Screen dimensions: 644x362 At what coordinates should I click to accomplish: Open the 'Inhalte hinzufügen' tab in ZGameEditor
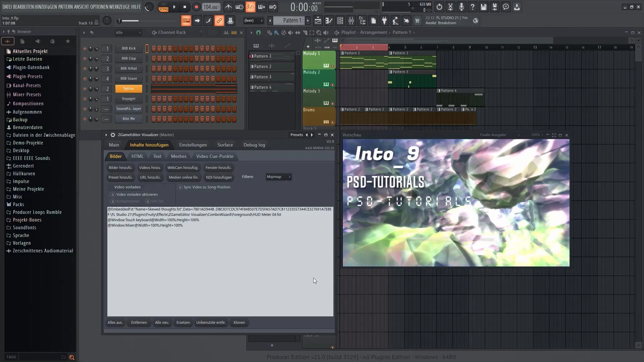(x=149, y=144)
